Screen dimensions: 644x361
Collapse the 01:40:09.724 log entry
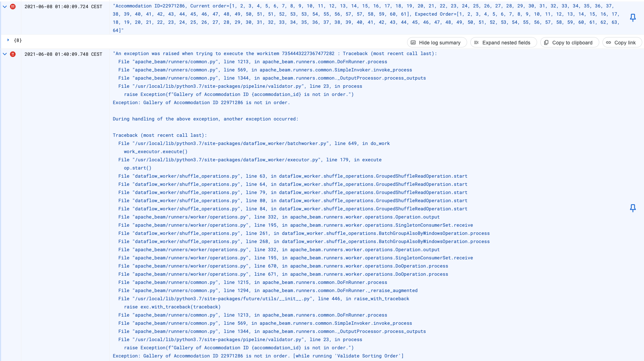[4, 6]
